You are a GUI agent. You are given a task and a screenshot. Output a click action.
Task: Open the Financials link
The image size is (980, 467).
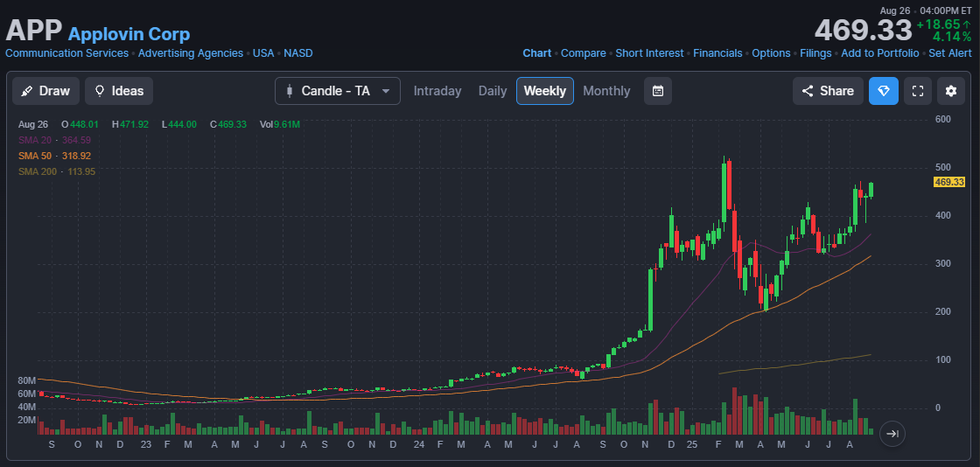coord(717,53)
